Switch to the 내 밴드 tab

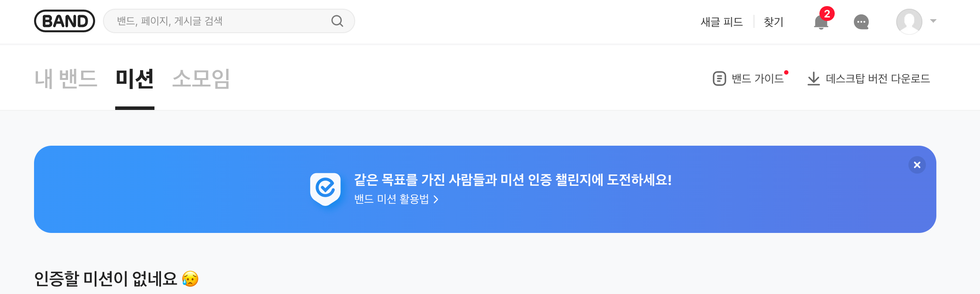66,79
